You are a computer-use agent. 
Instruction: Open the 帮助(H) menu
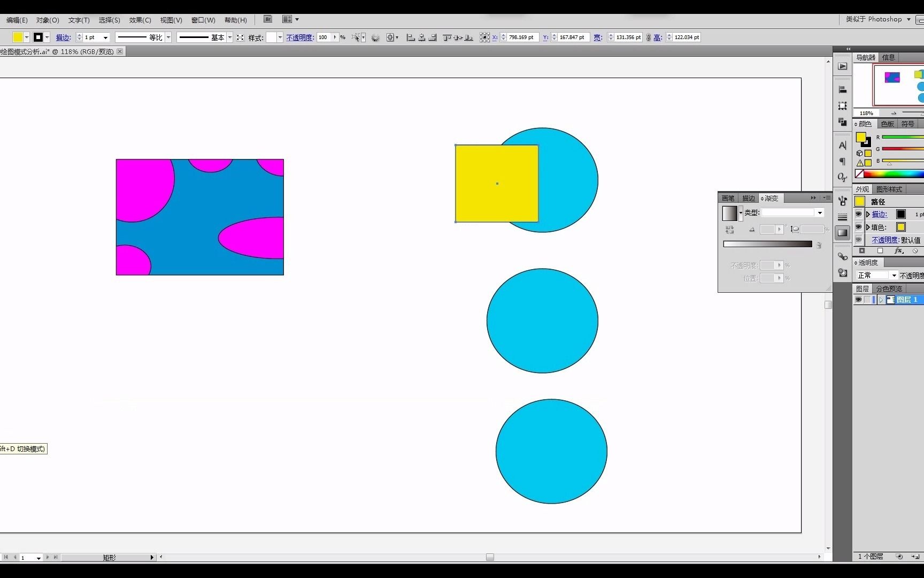(x=235, y=20)
